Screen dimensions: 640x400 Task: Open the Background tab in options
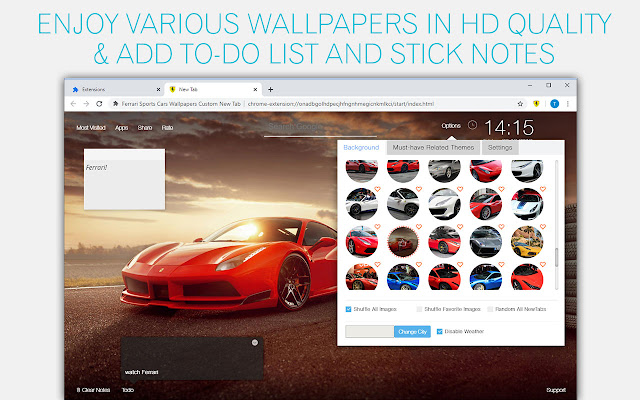tap(361, 147)
